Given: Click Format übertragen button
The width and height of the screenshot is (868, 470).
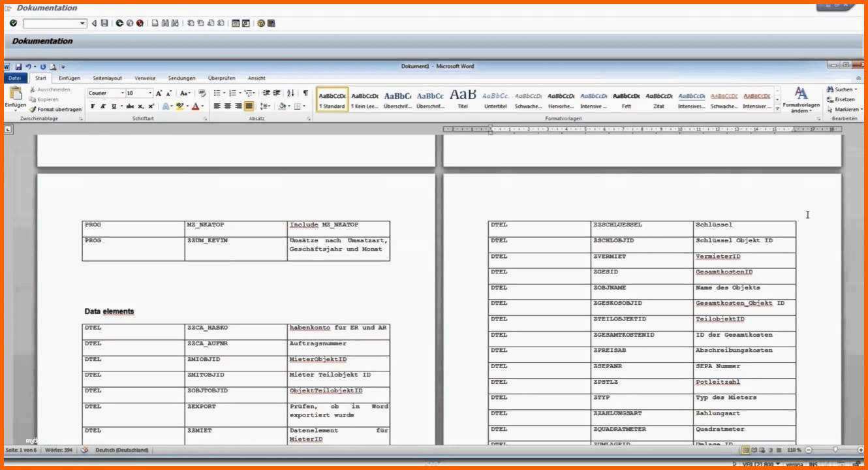Looking at the screenshot, I should click(55, 110).
